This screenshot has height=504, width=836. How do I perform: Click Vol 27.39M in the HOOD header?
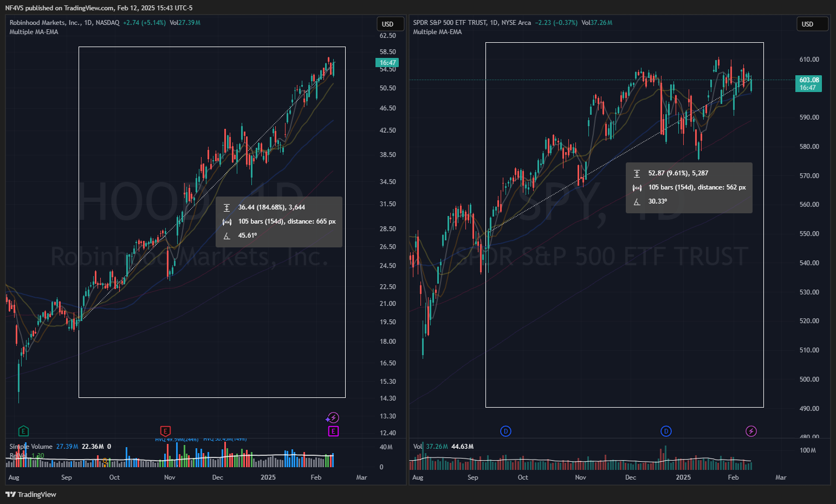(185, 23)
